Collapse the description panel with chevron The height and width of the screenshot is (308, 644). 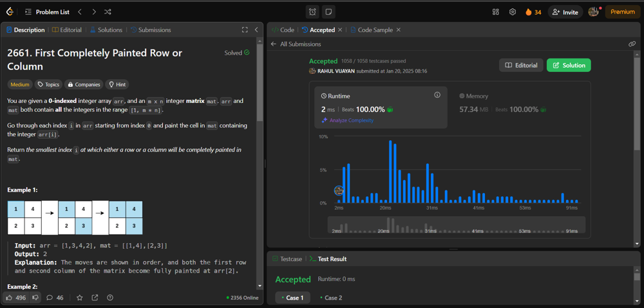tap(256, 30)
